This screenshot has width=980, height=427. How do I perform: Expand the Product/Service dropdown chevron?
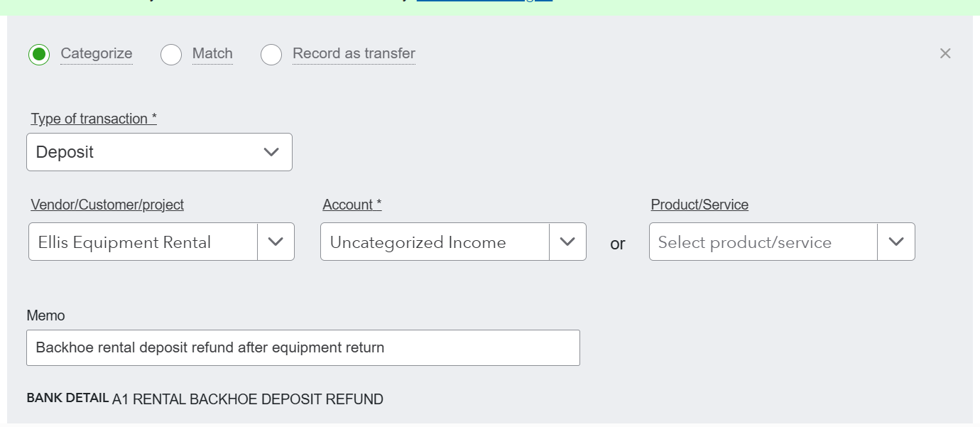(896, 242)
